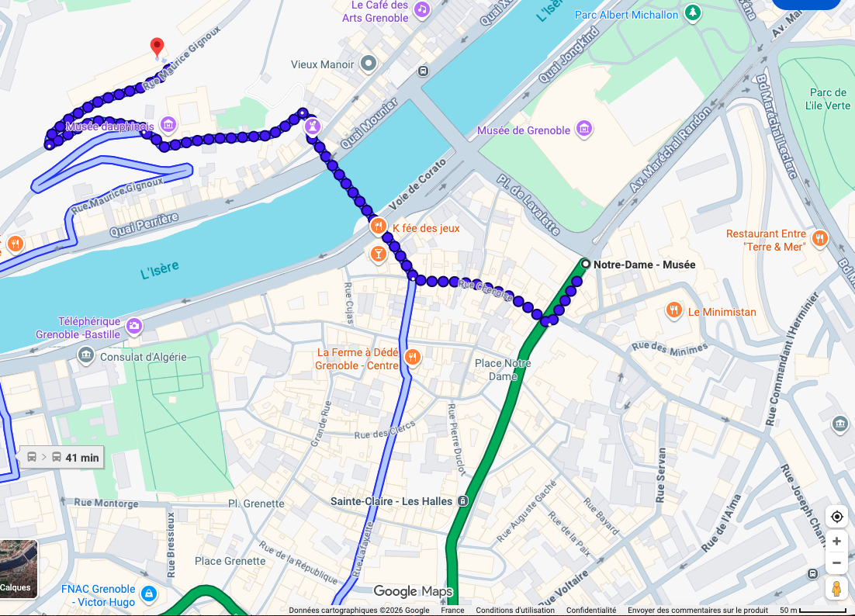Open the Calques layers thumbnail
Image resolution: width=855 pixels, height=616 pixels.
point(17,569)
